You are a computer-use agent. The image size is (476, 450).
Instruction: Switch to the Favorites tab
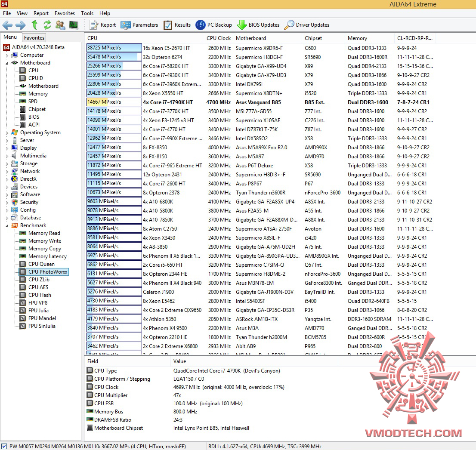coord(34,37)
